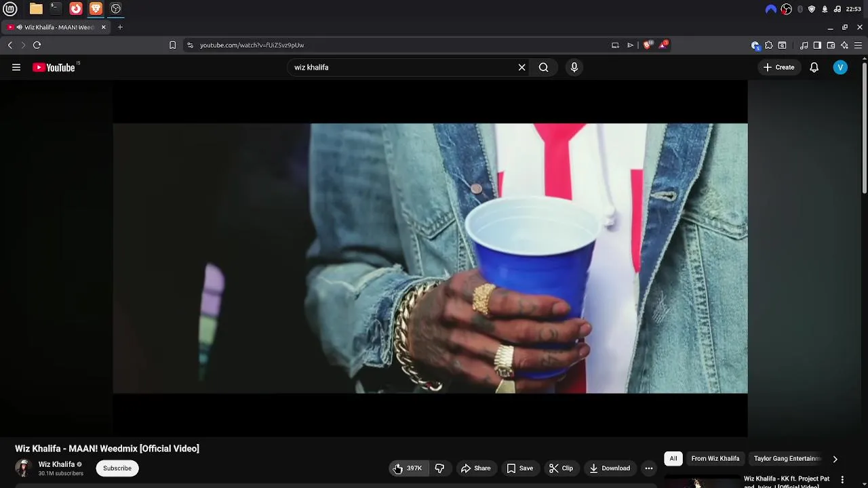The image size is (868, 488).
Task: Click the youtube.com address bar URL
Action: [252, 45]
